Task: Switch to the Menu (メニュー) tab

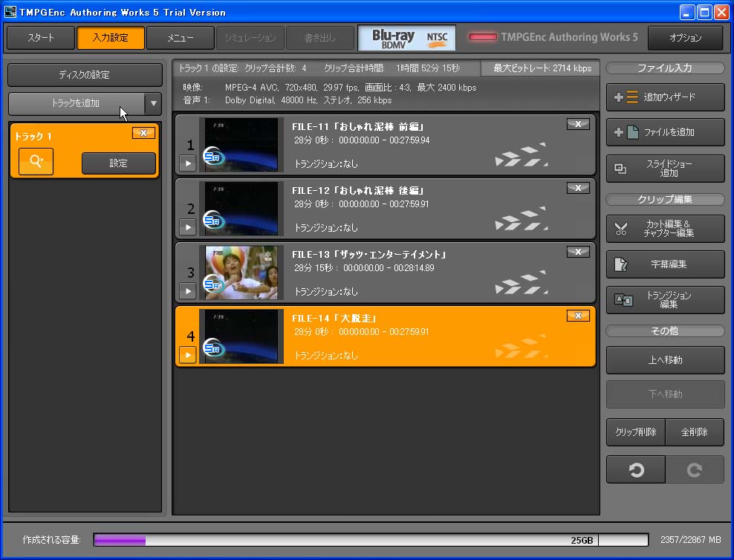Action: (181, 38)
